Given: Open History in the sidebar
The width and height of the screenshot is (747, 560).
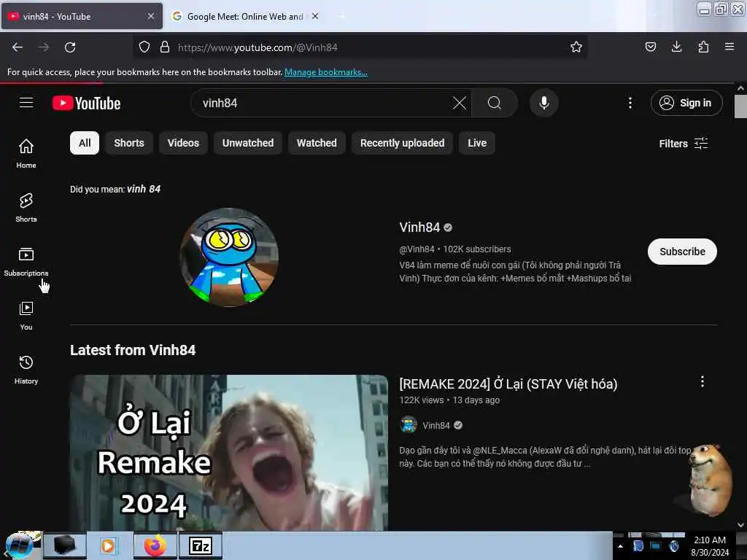Looking at the screenshot, I should coord(26,370).
